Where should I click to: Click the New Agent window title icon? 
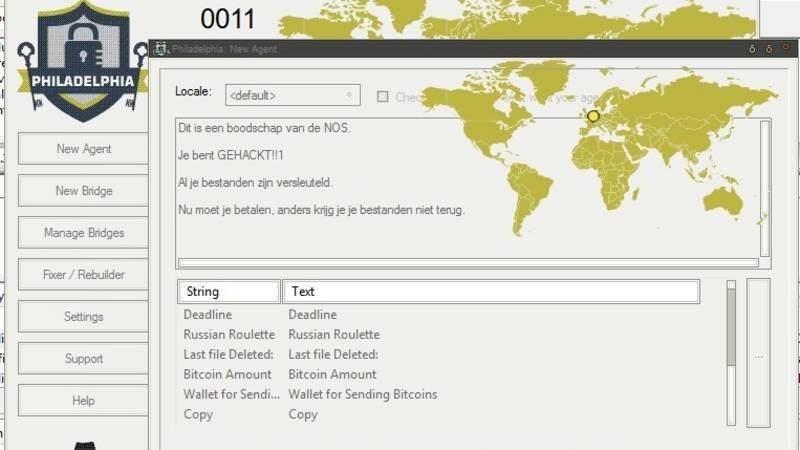click(x=161, y=49)
